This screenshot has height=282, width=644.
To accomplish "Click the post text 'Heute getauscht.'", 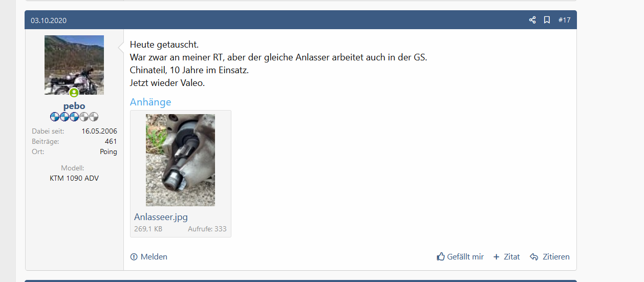I will (164, 45).
